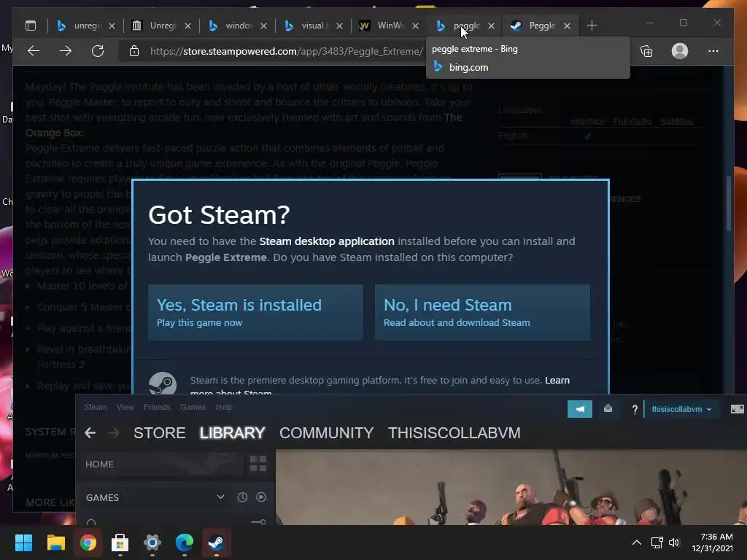
Task: Click Team Fortress 2 hero image
Action: [511, 487]
